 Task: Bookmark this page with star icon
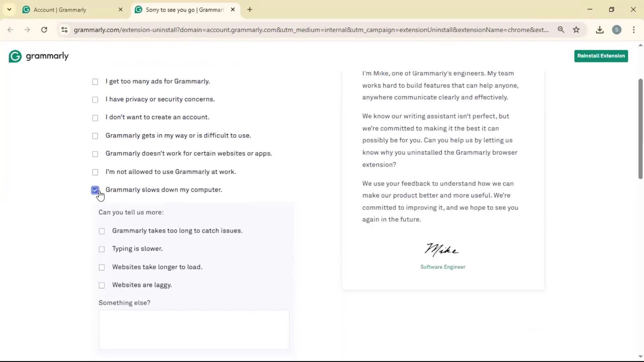(576, 30)
